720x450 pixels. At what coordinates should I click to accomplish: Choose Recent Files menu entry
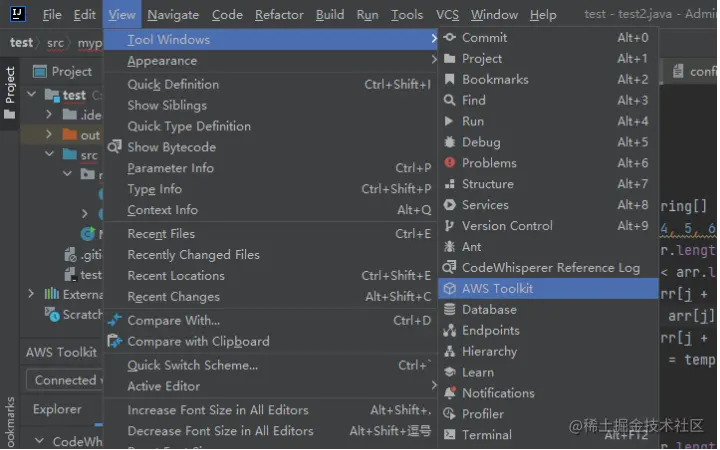pyautogui.click(x=270, y=234)
